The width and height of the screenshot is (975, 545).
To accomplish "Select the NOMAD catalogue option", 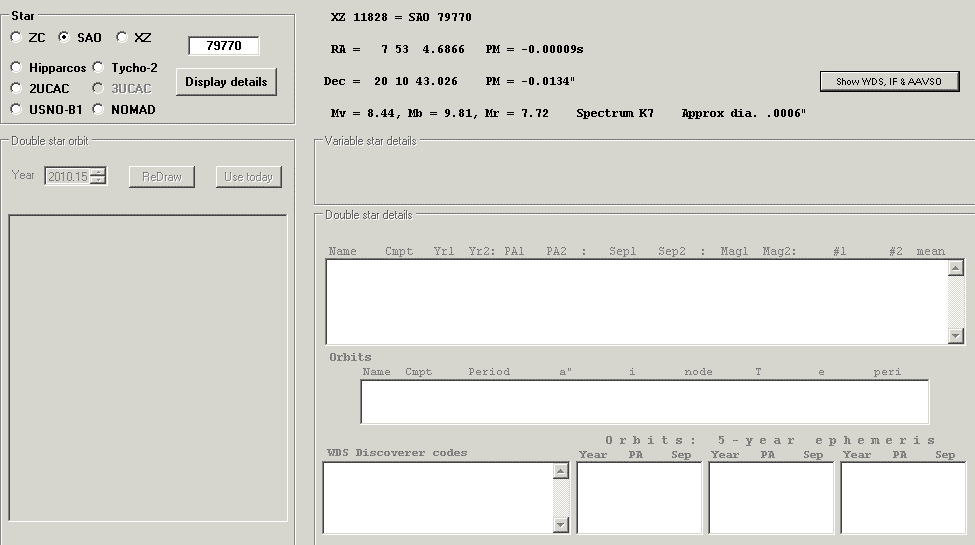I will click(x=98, y=109).
